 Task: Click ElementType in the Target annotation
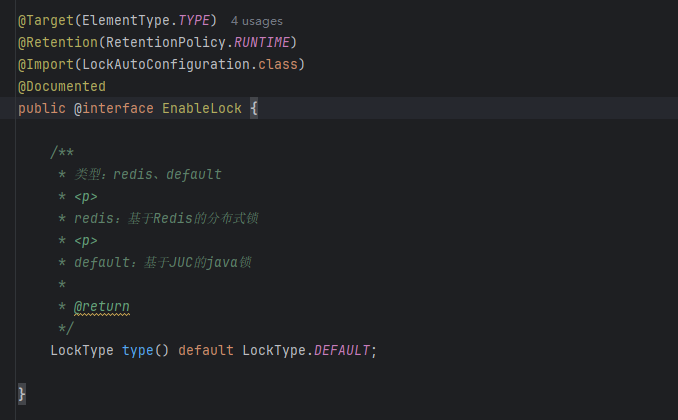(x=126, y=20)
